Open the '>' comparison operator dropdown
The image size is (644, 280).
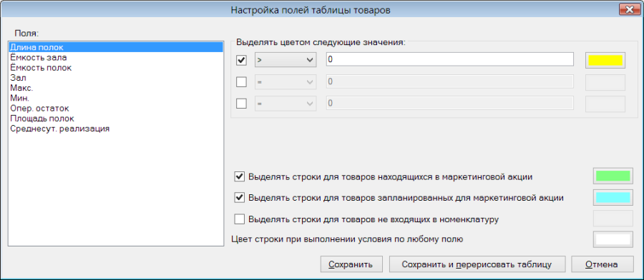click(x=286, y=60)
